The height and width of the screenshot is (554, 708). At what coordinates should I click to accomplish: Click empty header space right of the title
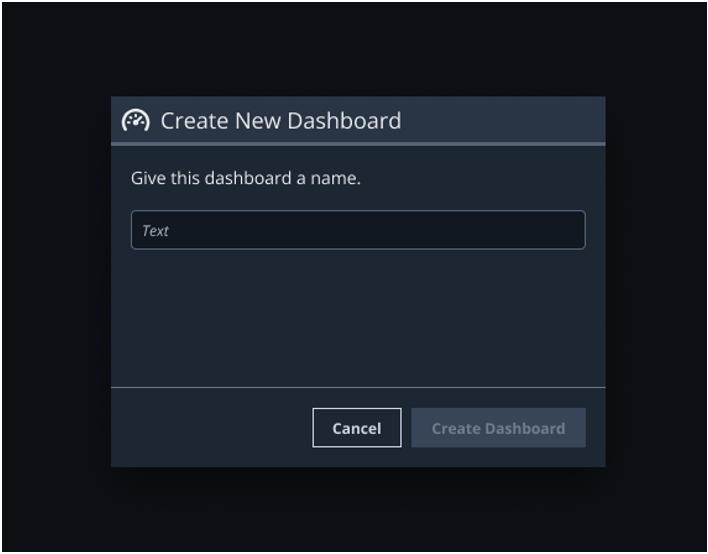click(500, 121)
